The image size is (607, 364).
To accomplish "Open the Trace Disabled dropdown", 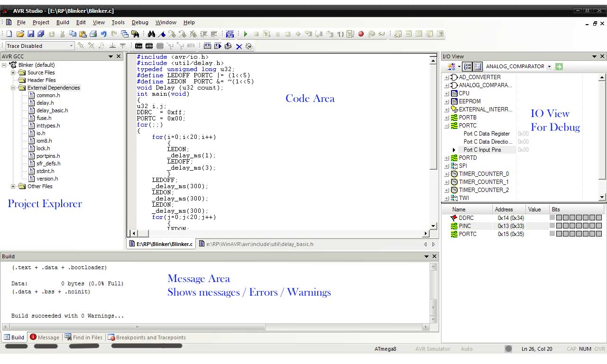I will click(x=71, y=46).
